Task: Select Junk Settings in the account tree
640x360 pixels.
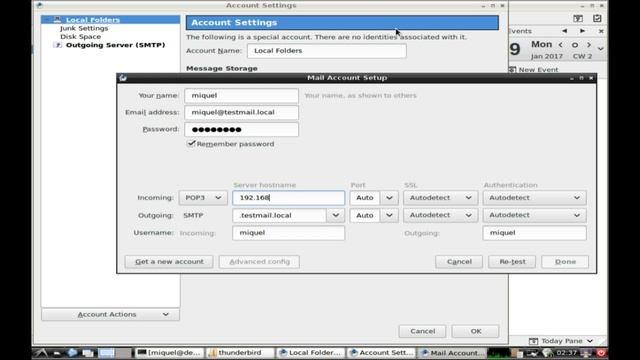Action: click(84, 28)
